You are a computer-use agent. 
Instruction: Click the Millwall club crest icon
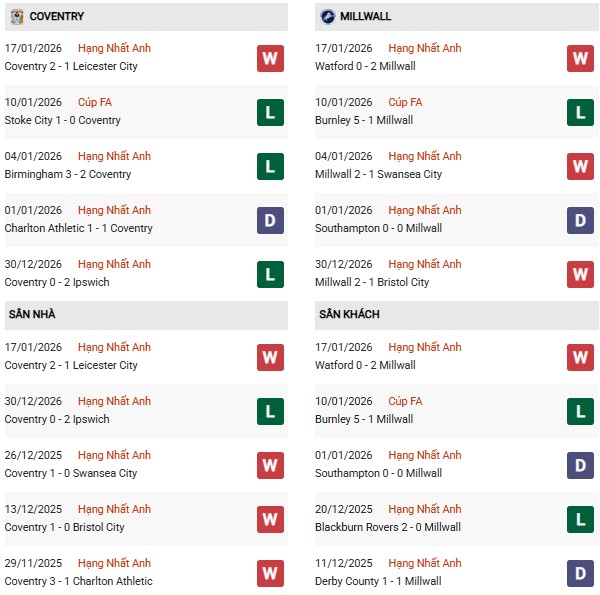pos(328,17)
